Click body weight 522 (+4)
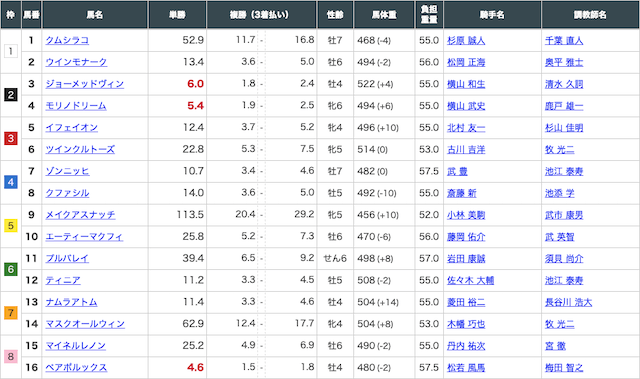Viewport: 640px width, 379px height. click(x=375, y=84)
